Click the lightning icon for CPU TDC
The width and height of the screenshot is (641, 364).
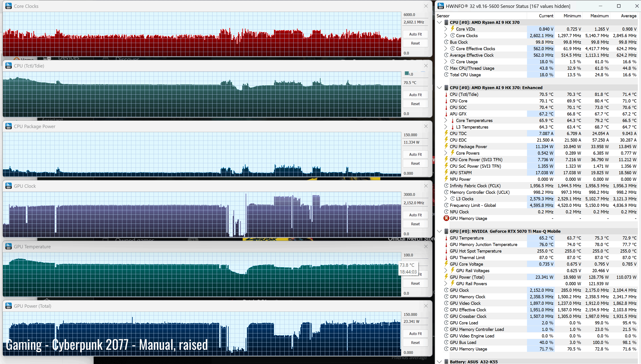[x=446, y=133]
